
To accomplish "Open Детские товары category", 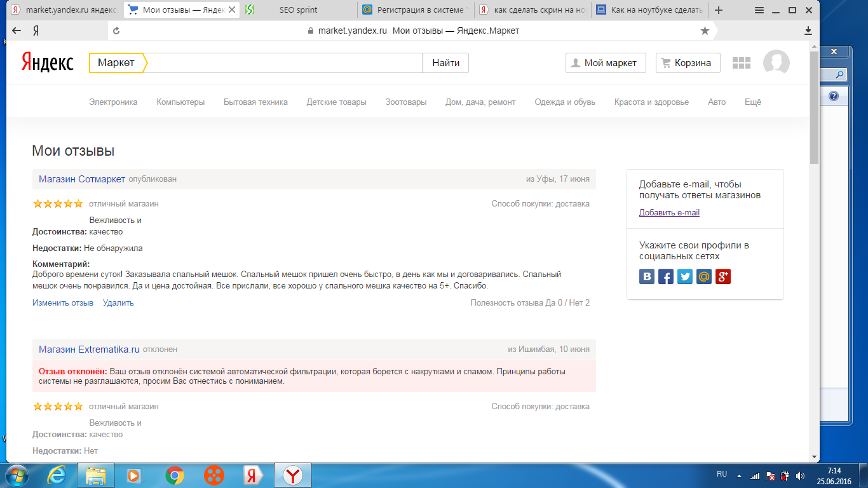I will tap(336, 102).
